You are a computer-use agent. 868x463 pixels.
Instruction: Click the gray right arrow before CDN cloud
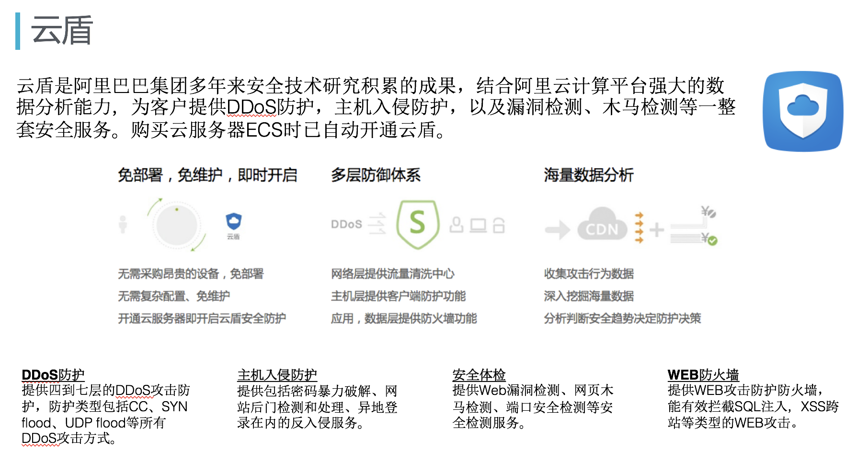pyautogui.click(x=558, y=230)
